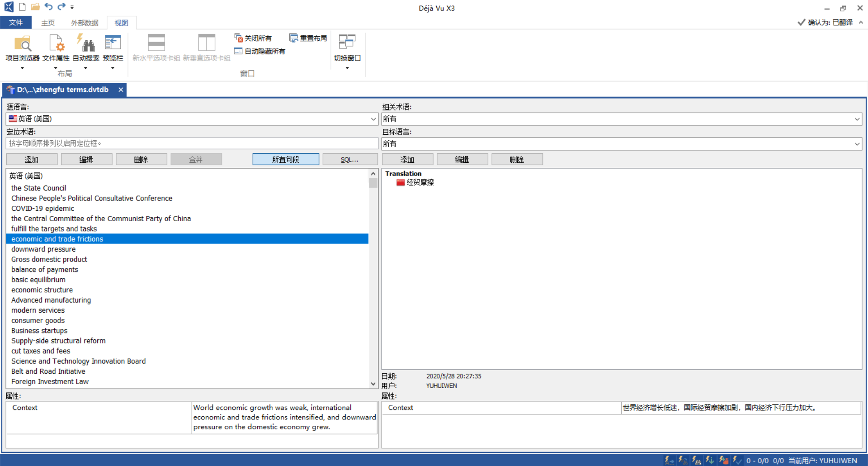The height and width of the screenshot is (466, 868).
Task: Expand the 文件属性 dropdown arrow
Action: click(56, 68)
